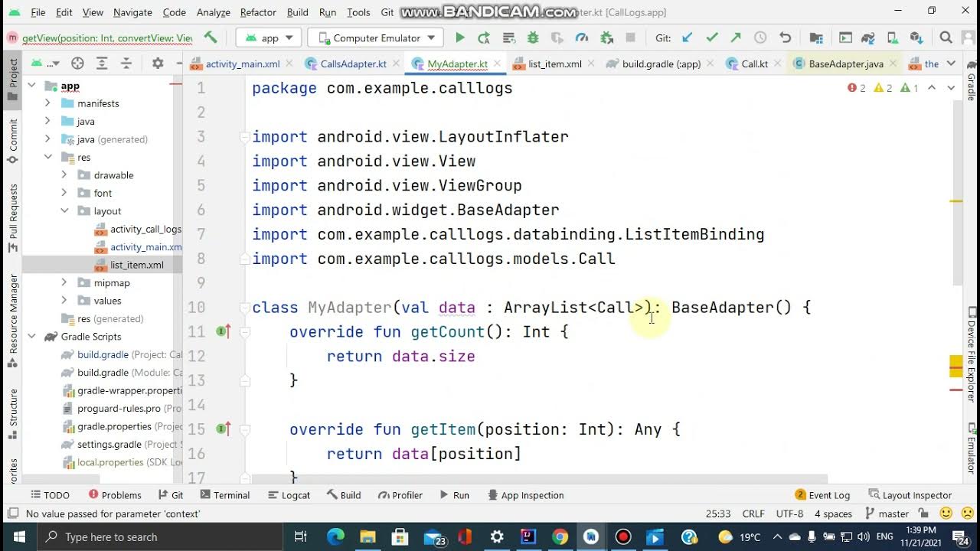This screenshot has width=980, height=551.
Task: Open Microsoft Edge from the taskbar
Action: click(x=335, y=537)
